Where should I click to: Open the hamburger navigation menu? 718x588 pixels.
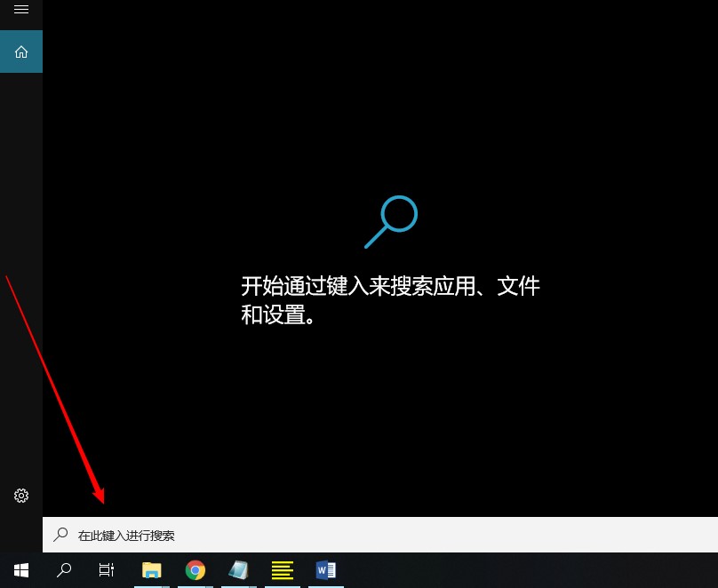coord(20,10)
